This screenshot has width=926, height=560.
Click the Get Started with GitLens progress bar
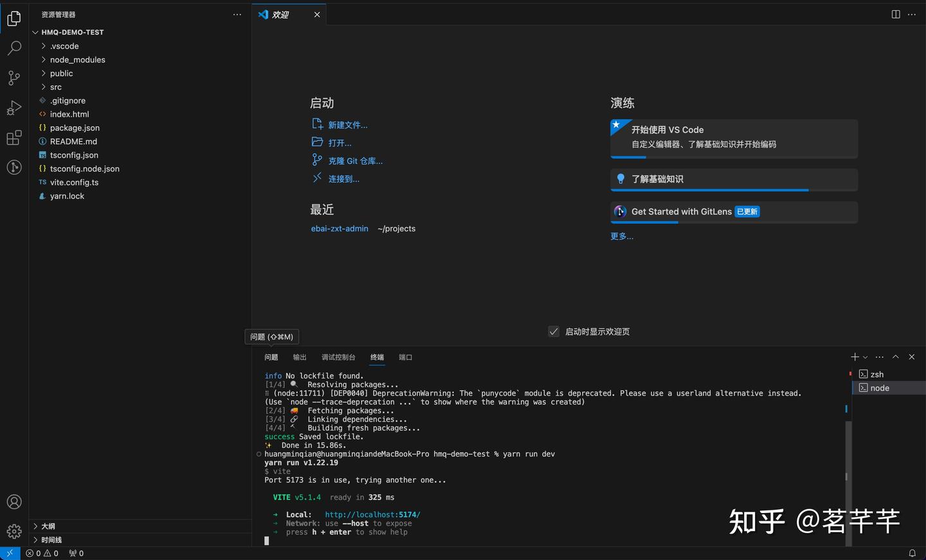644,222
